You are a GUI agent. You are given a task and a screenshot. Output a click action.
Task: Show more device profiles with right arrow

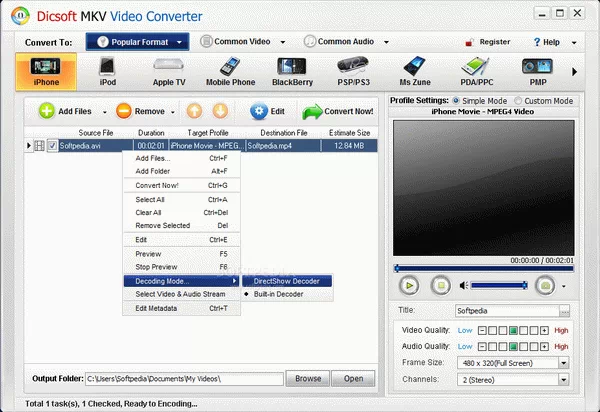574,72
